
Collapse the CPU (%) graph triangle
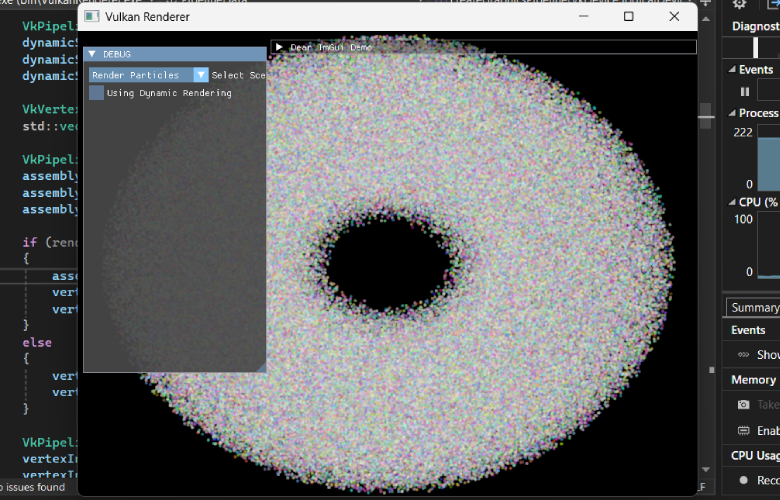click(x=732, y=202)
